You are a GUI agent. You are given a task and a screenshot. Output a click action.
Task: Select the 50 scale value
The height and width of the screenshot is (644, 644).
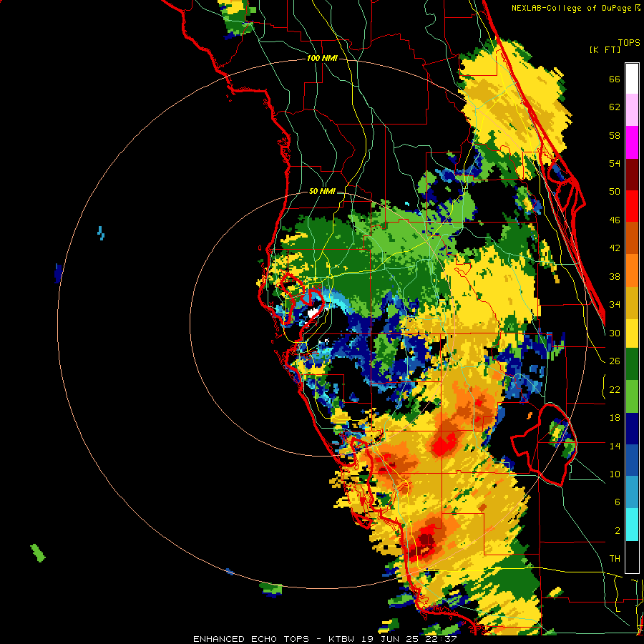point(615,192)
